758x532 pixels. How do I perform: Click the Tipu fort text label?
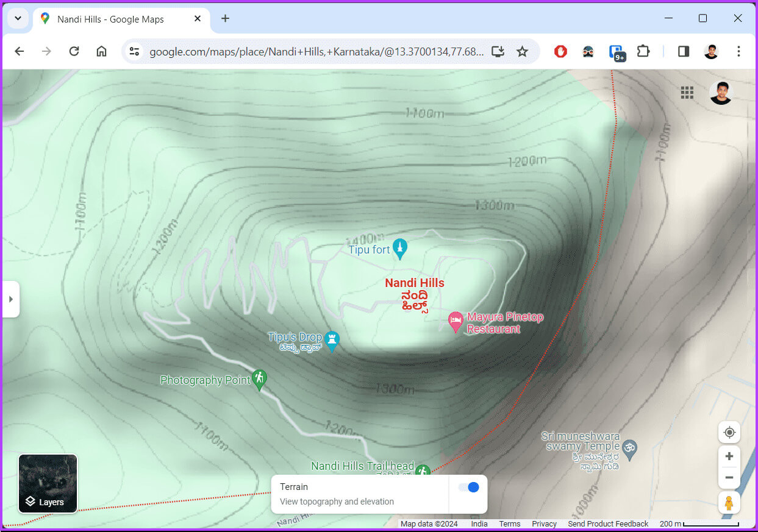click(x=370, y=250)
